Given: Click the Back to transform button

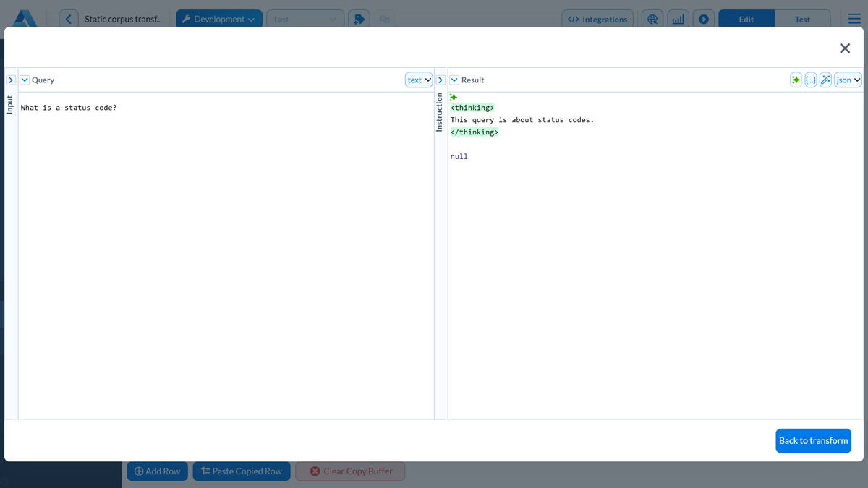Looking at the screenshot, I should pos(813,440).
